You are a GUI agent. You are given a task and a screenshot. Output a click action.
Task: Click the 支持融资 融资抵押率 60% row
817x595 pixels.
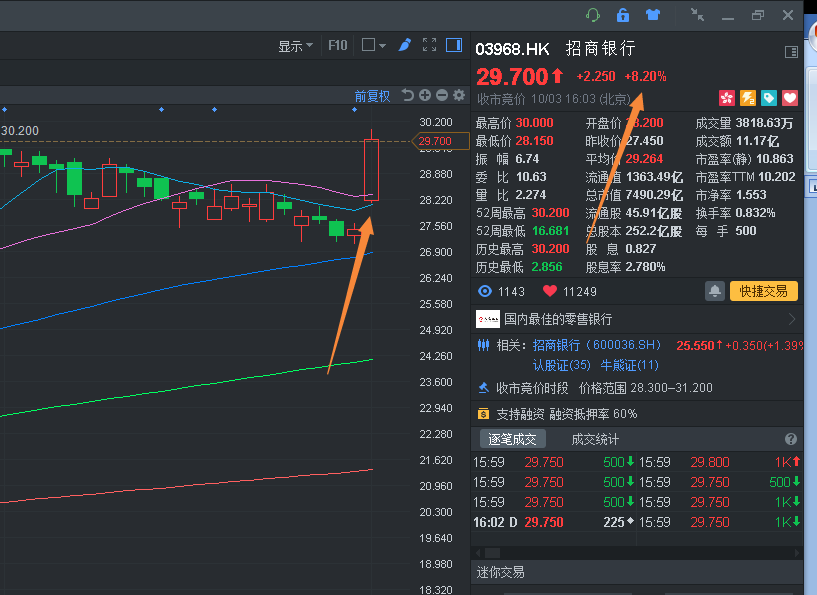[637, 414]
